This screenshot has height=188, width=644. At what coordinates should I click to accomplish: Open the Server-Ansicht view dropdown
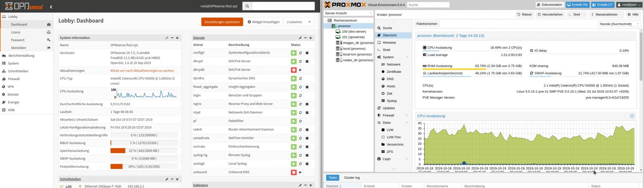[348, 13]
